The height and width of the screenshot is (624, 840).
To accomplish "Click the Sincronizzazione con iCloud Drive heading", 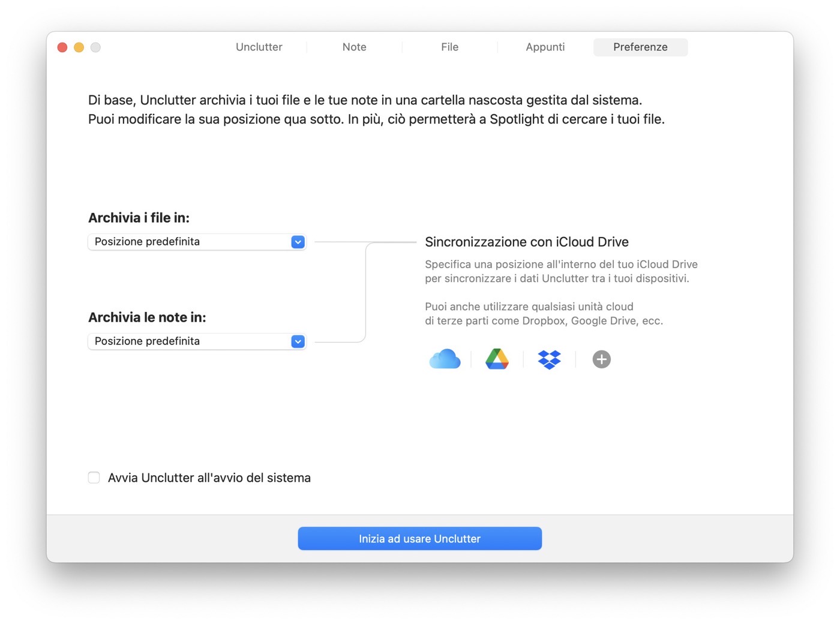I will pyautogui.click(x=527, y=242).
